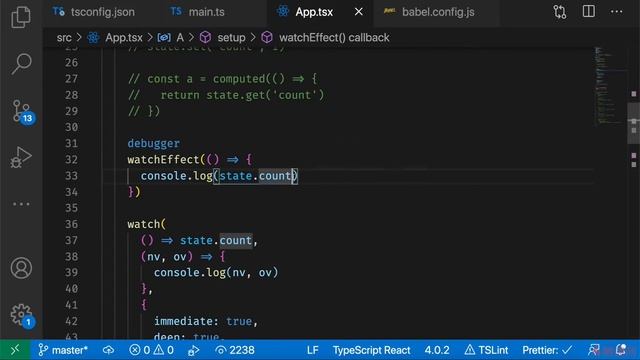640x360 pixels.
Task: Open App.tsx breadcrumb dropdown
Action: pos(124,38)
